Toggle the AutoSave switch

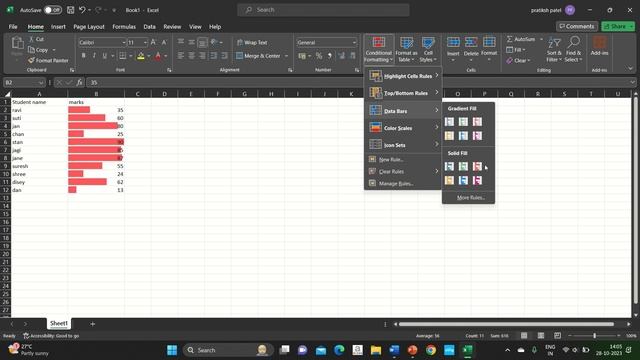coord(53,10)
